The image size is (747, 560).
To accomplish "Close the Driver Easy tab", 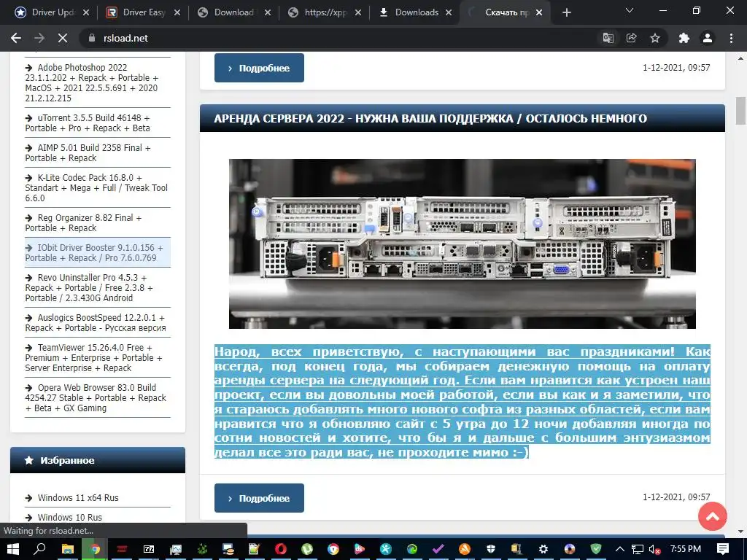I will coord(177,12).
